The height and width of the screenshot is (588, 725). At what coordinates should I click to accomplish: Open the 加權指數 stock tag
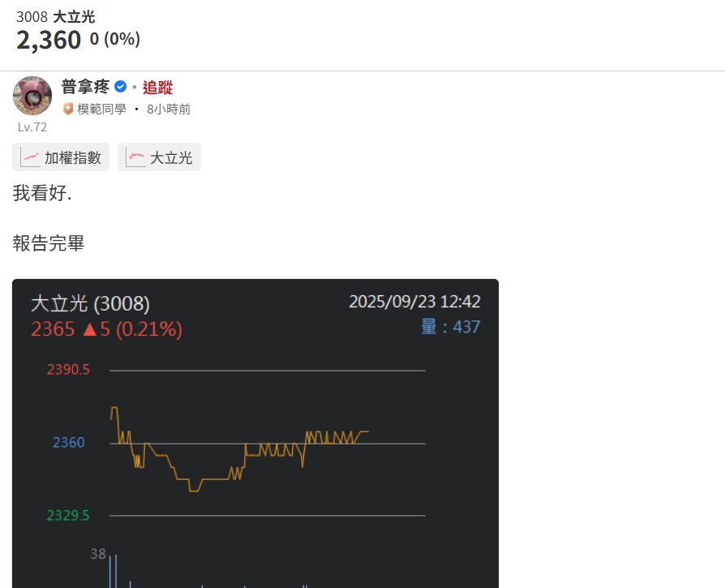point(61,157)
